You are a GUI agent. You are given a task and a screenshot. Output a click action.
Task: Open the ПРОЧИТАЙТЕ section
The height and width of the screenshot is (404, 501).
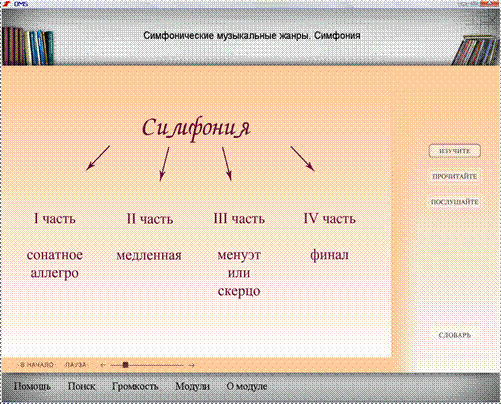pos(454,176)
